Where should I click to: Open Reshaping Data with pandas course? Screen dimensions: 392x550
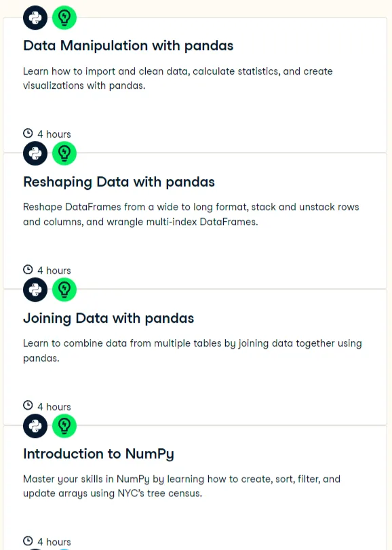[x=119, y=182]
